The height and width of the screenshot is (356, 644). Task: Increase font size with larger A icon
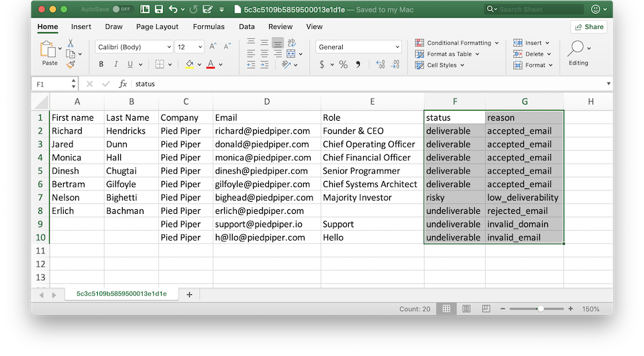pos(213,46)
